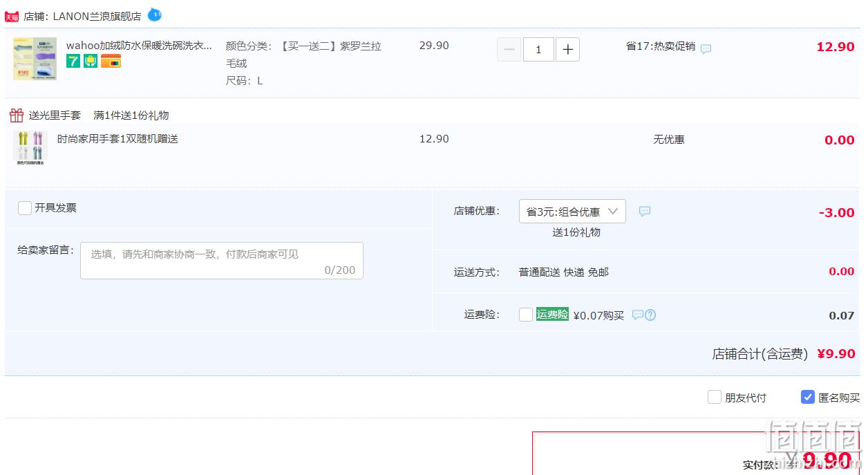Click the orange credit card badge icon
868x475 pixels.
[x=111, y=61]
